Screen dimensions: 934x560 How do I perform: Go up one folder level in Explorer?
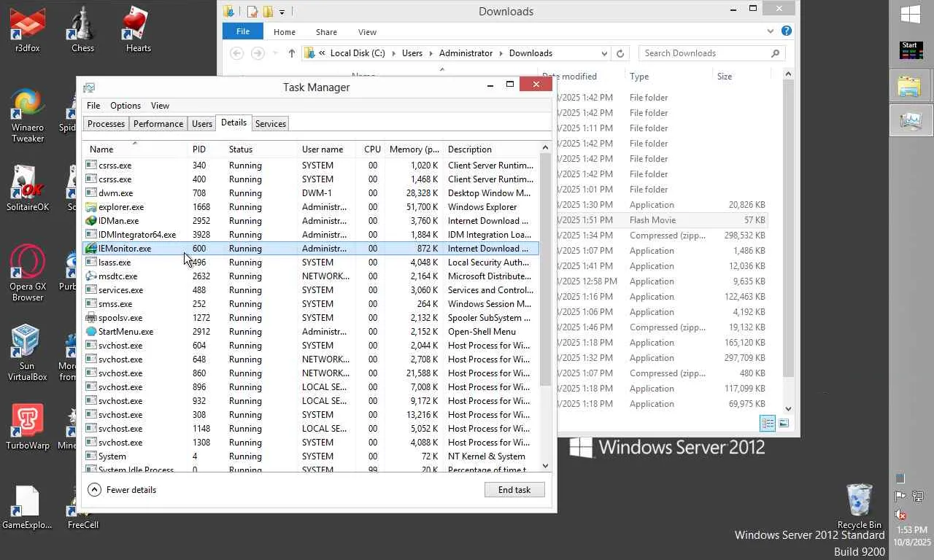click(291, 53)
